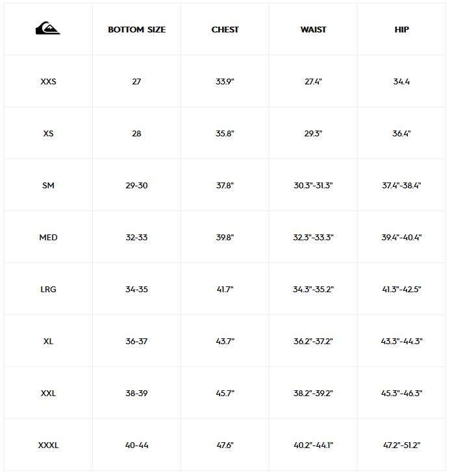Click the XS size row label

[48, 134]
